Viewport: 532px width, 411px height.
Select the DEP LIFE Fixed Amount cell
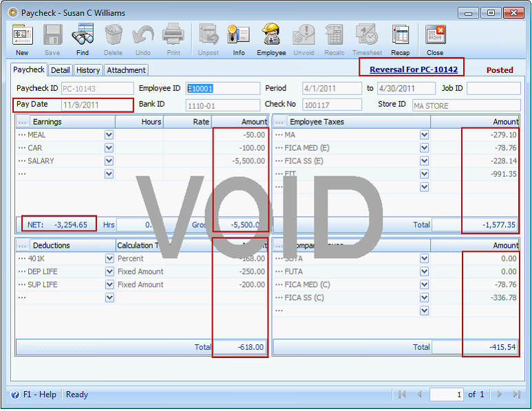tap(164, 271)
